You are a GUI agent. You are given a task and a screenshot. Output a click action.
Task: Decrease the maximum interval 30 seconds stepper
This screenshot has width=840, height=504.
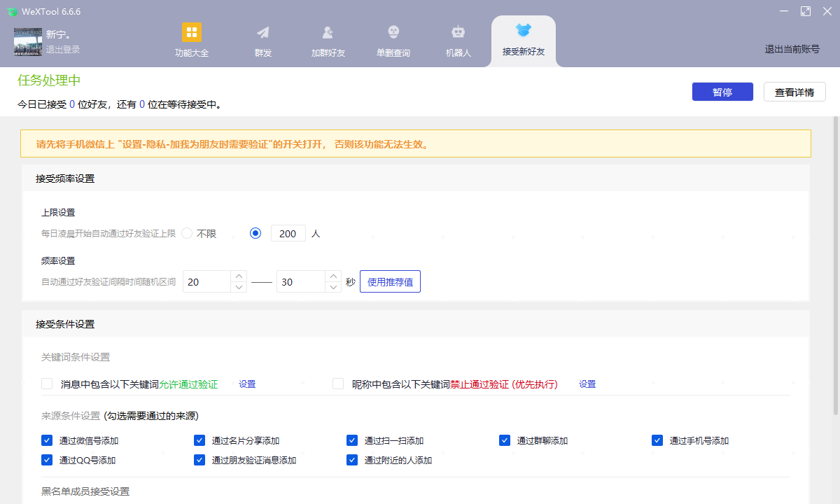point(333,287)
